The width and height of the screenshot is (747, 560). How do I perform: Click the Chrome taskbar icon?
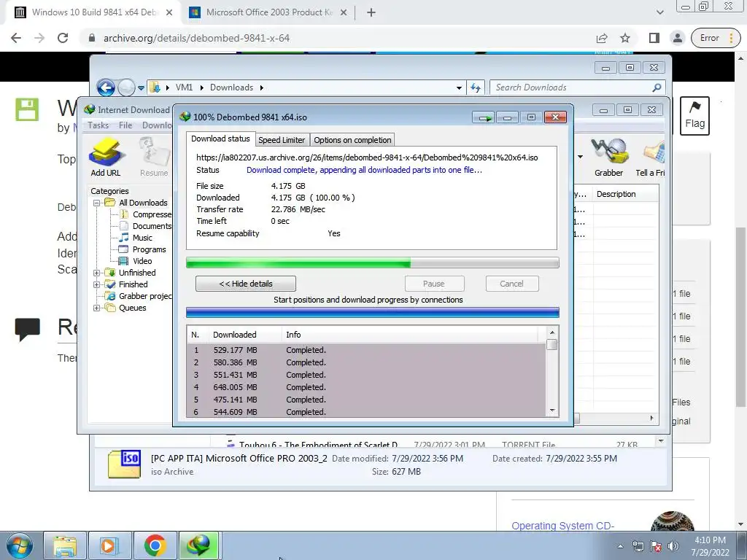click(x=155, y=545)
